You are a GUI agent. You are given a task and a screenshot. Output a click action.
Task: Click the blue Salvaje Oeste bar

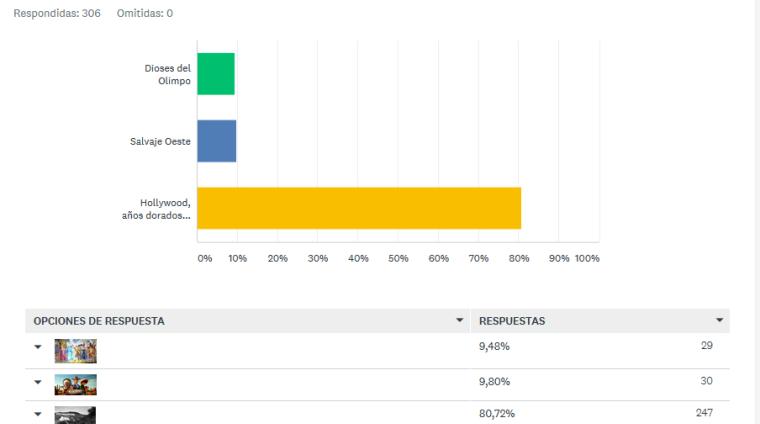217,141
